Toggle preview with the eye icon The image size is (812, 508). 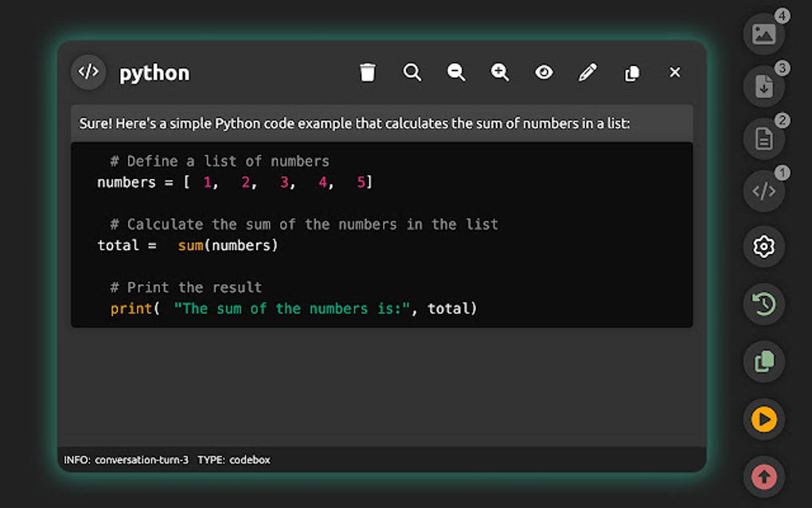pyautogui.click(x=544, y=72)
